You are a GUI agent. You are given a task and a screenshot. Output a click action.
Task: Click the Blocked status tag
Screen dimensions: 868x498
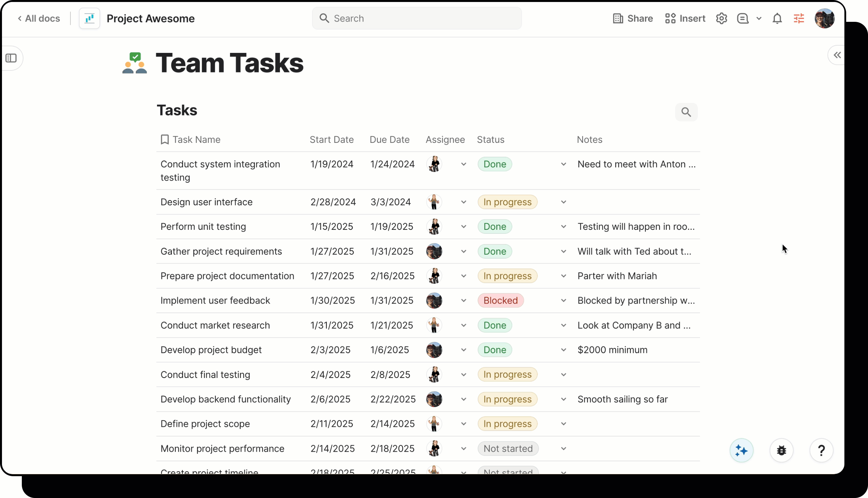click(x=500, y=301)
